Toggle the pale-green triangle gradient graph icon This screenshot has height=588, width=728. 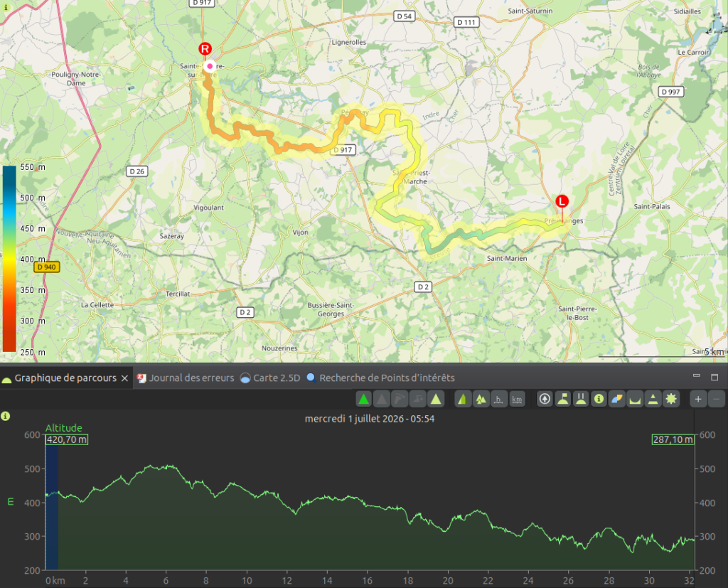coord(436,399)
